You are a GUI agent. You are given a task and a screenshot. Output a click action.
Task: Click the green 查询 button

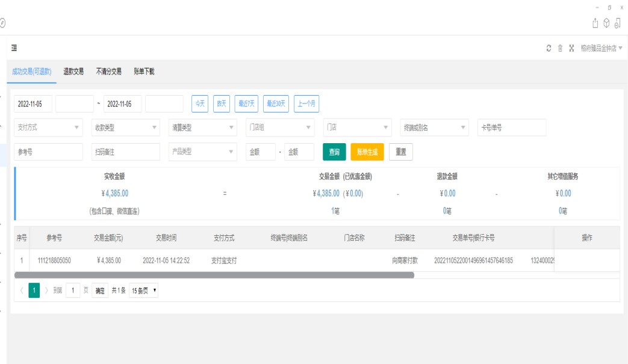(x=334, y=152)
